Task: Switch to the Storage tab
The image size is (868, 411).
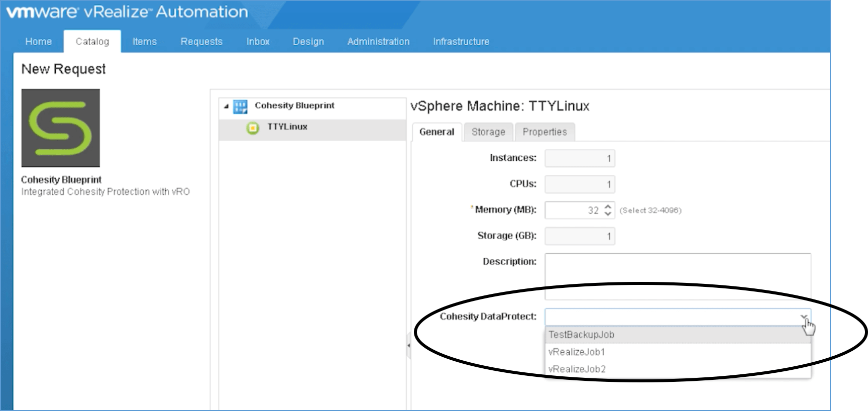Action: pos(488,132)
